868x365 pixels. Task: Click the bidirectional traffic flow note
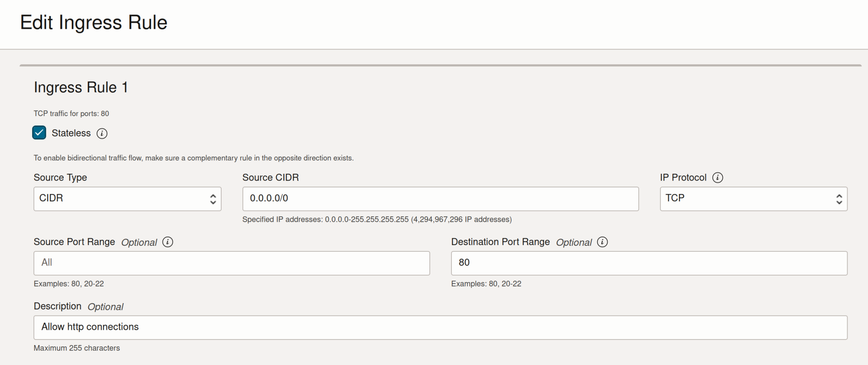click(x=194, y=158)
